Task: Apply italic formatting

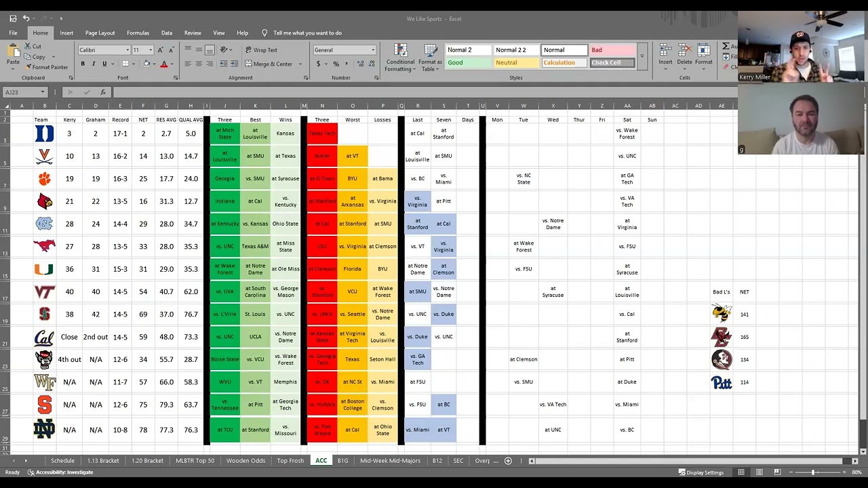Action: coord(94,64)
